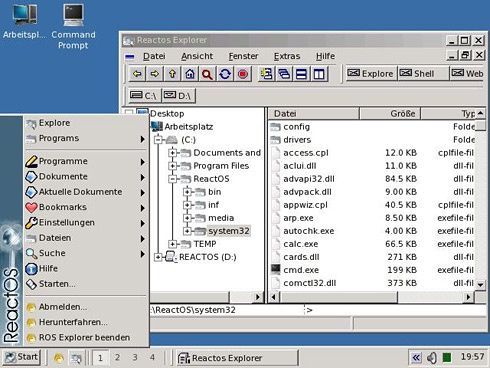Open the Explore toolbar button
Screen dimensions: 490x368
click(x=370, y=73)
